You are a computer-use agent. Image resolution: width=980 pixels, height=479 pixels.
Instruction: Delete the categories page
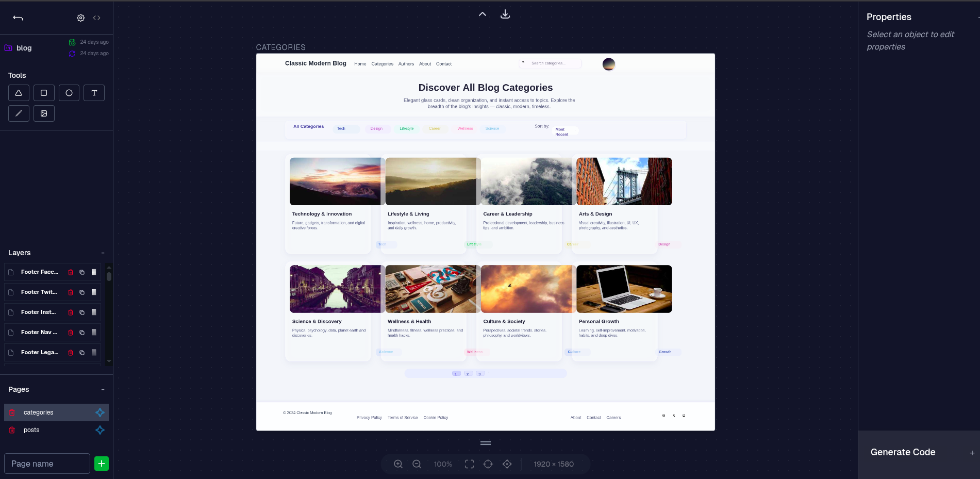pos(12,412)
